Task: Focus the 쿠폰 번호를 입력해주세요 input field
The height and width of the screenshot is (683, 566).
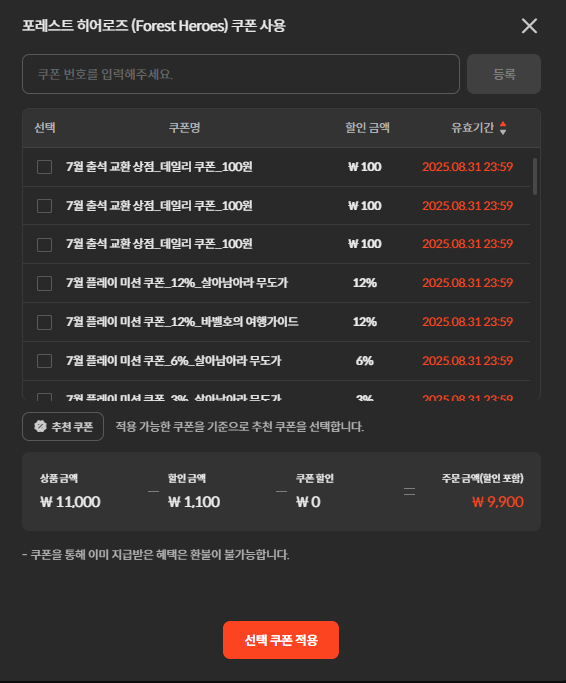Action: coord(241,74)
